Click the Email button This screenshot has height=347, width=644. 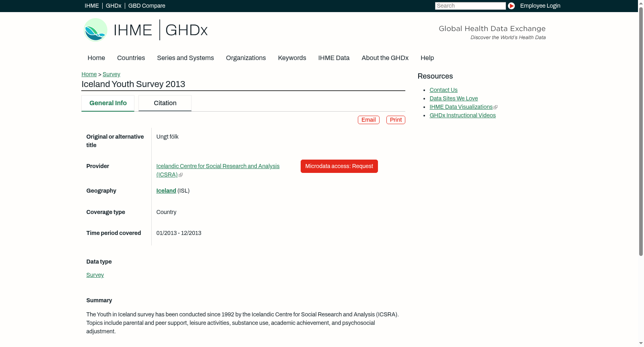tap(369, 120)
